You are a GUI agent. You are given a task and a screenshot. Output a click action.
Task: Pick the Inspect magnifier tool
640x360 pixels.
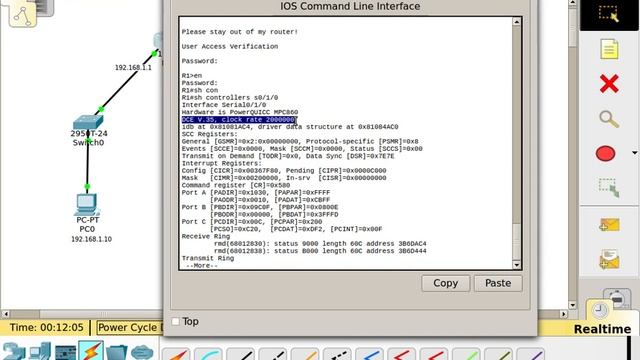[609, 119]
